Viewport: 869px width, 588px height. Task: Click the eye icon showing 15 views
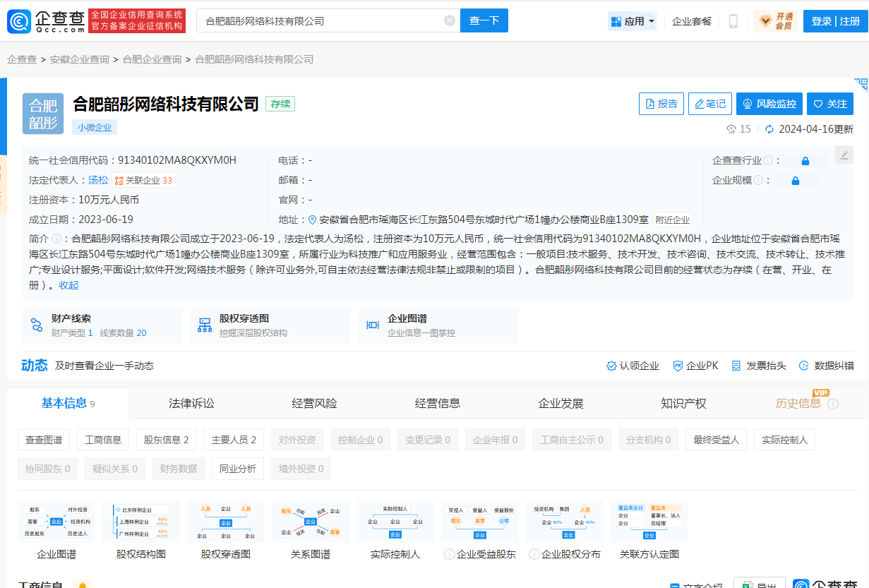point(732,130)
